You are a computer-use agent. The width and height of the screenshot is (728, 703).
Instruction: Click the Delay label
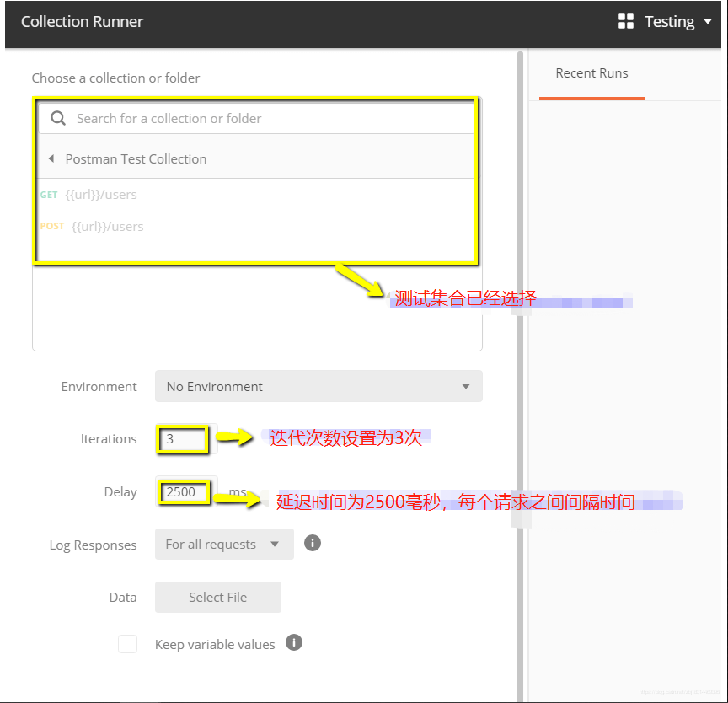click(x=120, y=491)
